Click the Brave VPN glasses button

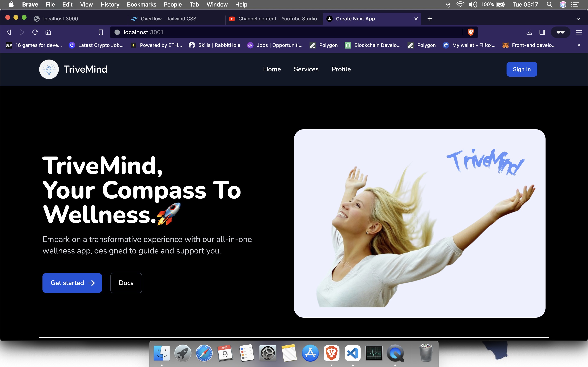pyautogui.click(x=560, y=32)
